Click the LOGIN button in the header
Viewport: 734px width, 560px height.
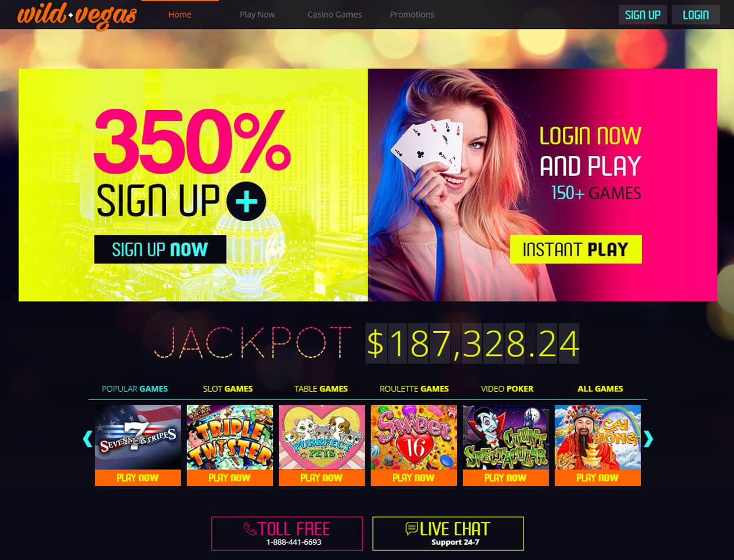pyautogui.click(x=696, y=15)
